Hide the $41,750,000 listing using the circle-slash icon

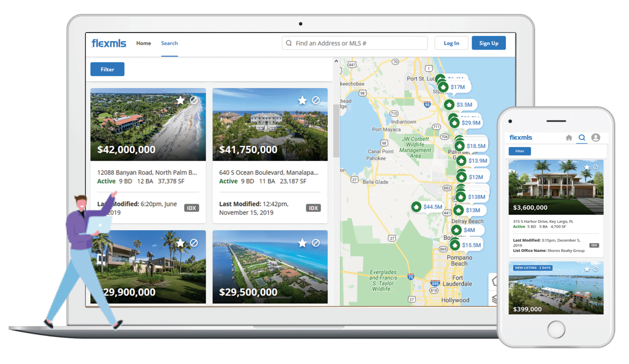[x=316, y=100]
